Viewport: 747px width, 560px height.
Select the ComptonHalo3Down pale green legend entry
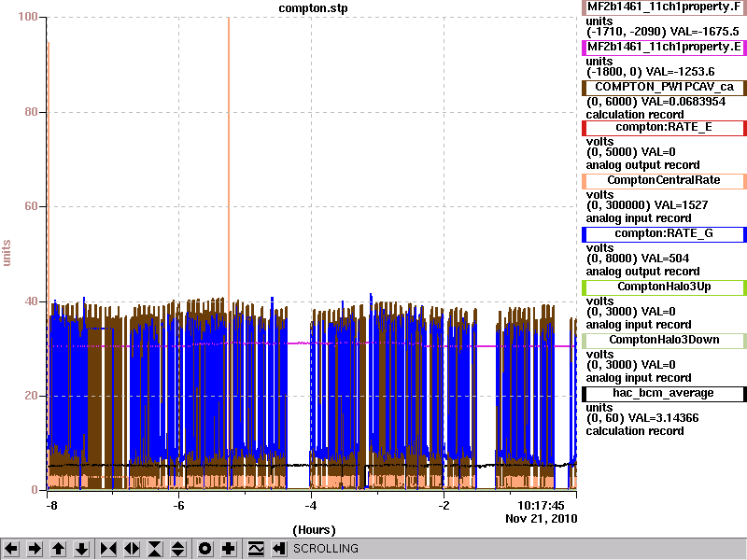tap(664, 340)
